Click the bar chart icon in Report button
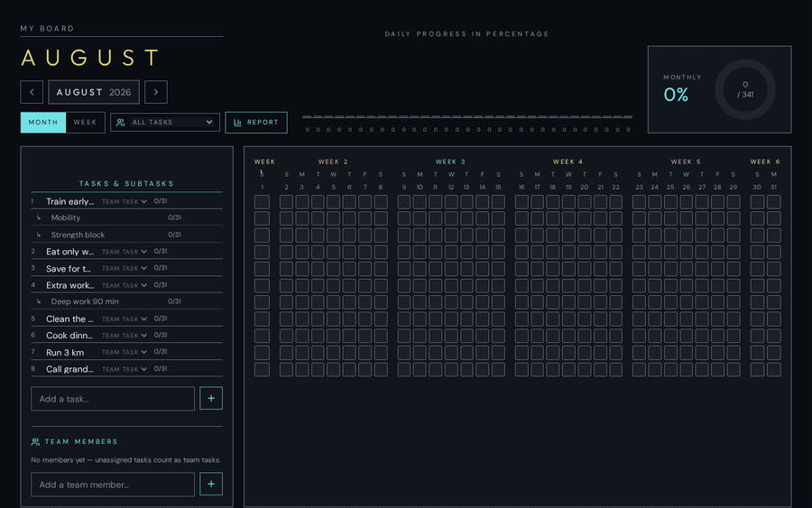This screenshot has width=812, height=508. click(237, 122)
